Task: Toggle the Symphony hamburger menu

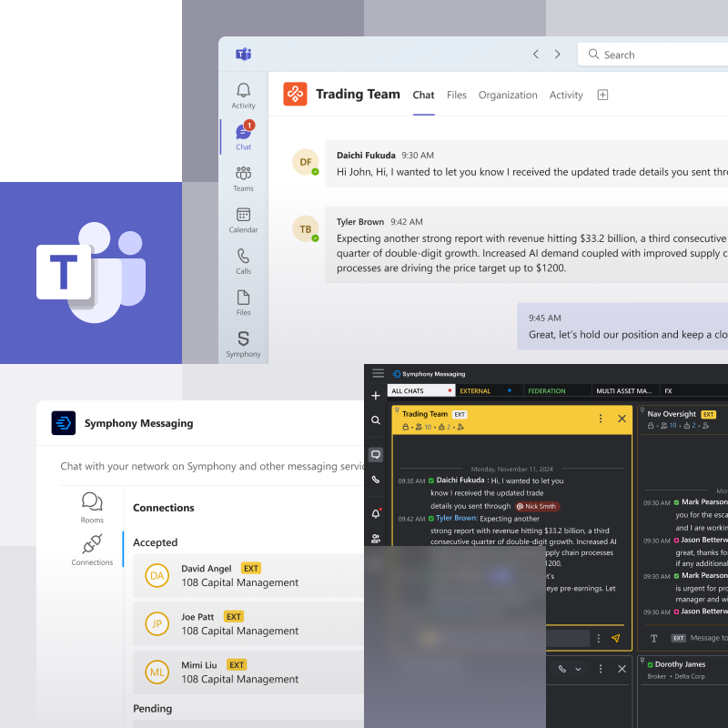Action: click(378, 373)
